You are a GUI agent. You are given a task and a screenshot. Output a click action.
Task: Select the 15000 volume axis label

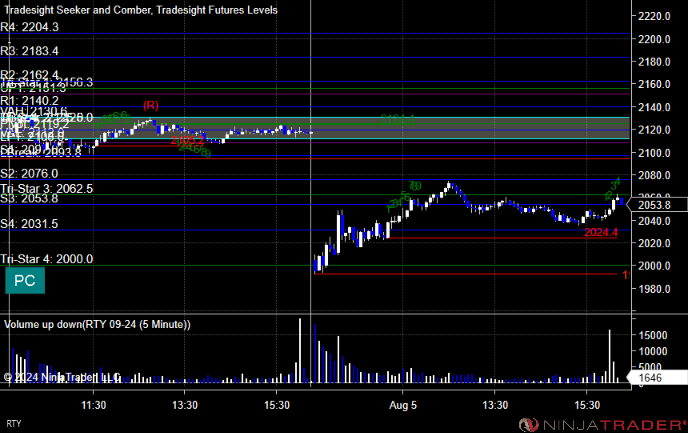[x=652, y=336]
